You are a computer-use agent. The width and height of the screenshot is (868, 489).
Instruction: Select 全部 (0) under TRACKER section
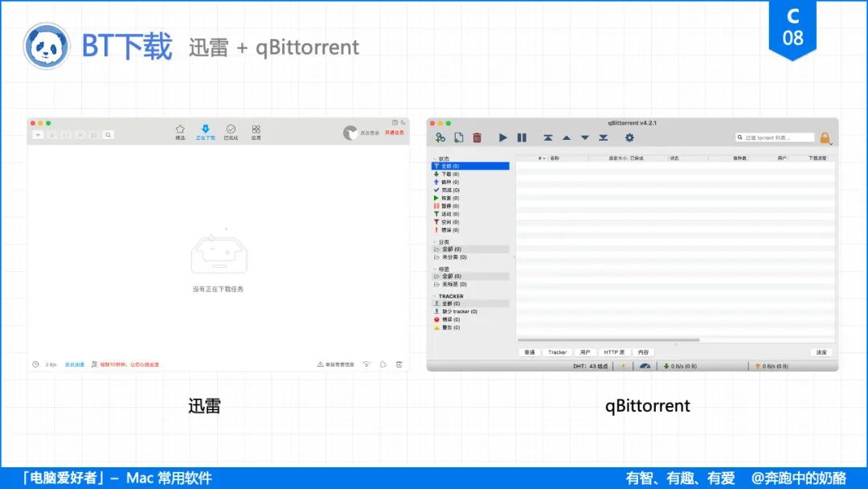(x=470, y=303)
